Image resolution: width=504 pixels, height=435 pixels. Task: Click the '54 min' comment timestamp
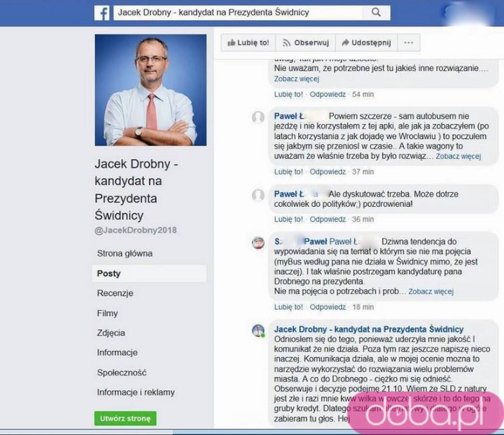(x=363, y=94)
